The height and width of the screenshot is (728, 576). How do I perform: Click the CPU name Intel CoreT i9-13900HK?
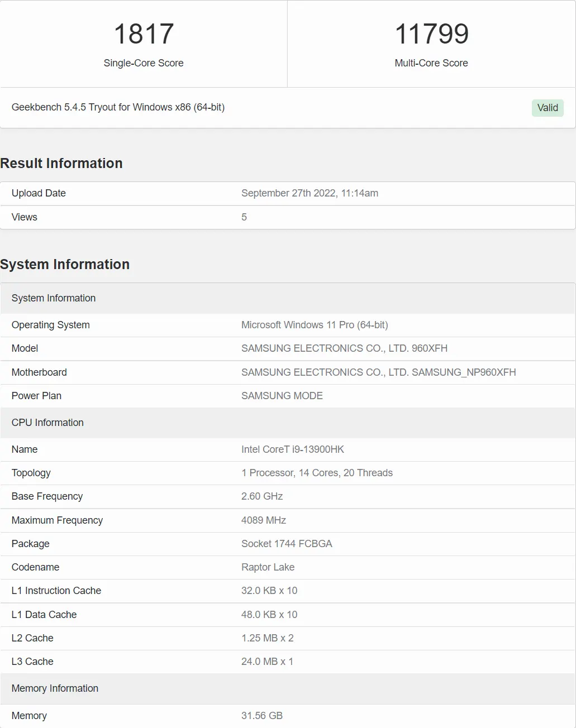tap(293, 449)
